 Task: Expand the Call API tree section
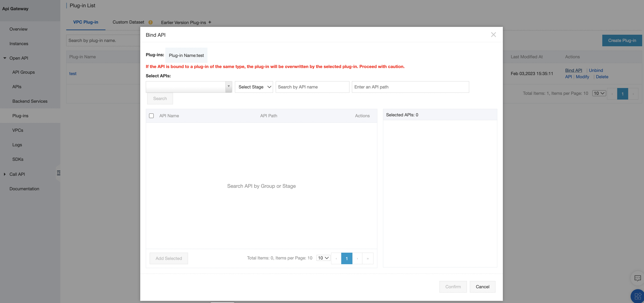[5, 174]
